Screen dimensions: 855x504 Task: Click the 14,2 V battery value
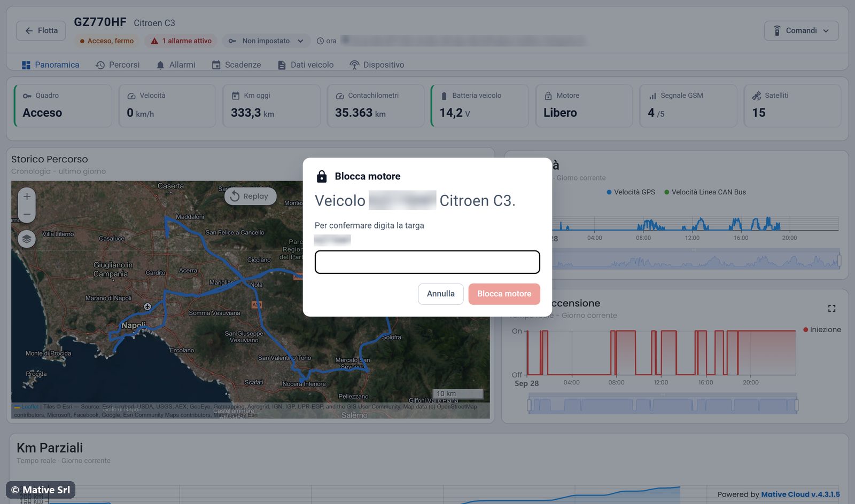click(455, 113)
